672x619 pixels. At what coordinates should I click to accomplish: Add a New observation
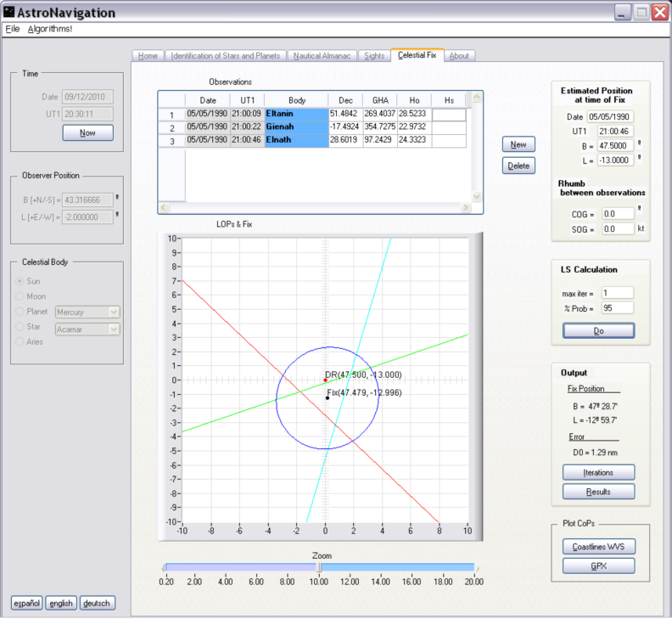click(x=518, y=143)
